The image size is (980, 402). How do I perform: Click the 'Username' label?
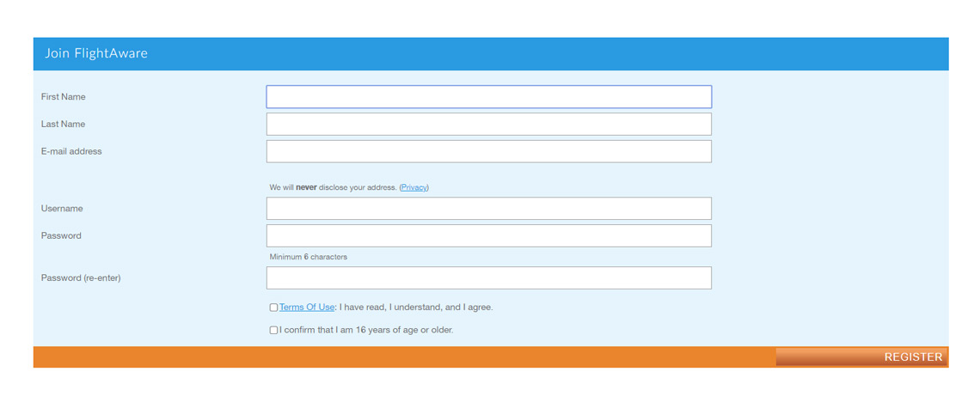62,209
